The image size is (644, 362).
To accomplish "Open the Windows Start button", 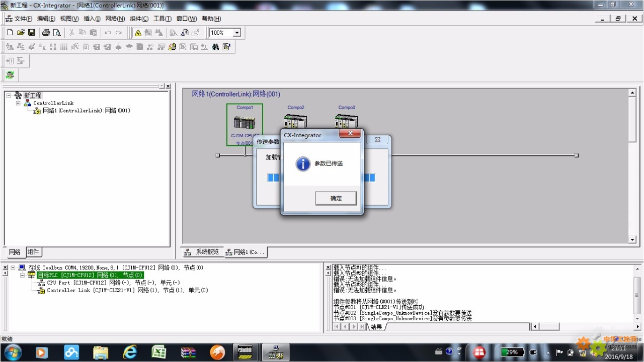I will (13, 352).
